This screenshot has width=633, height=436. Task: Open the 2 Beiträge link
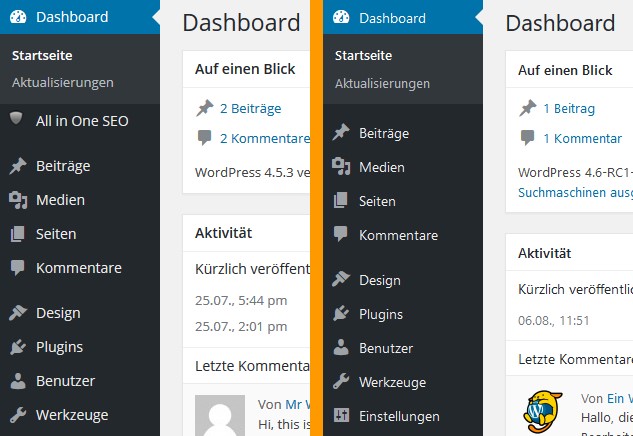tap(250, 108)
